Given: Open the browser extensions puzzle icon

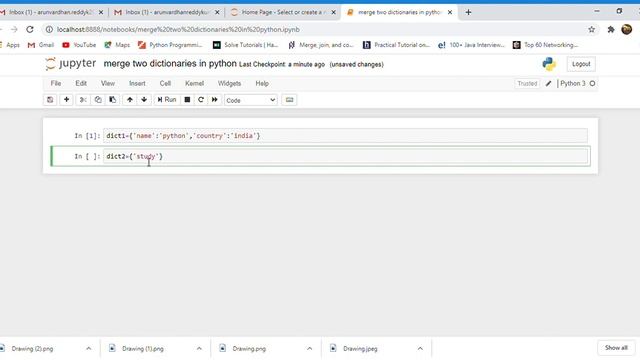Looking at the screenshot, I should pyautogui.click(x=611, y=29).
